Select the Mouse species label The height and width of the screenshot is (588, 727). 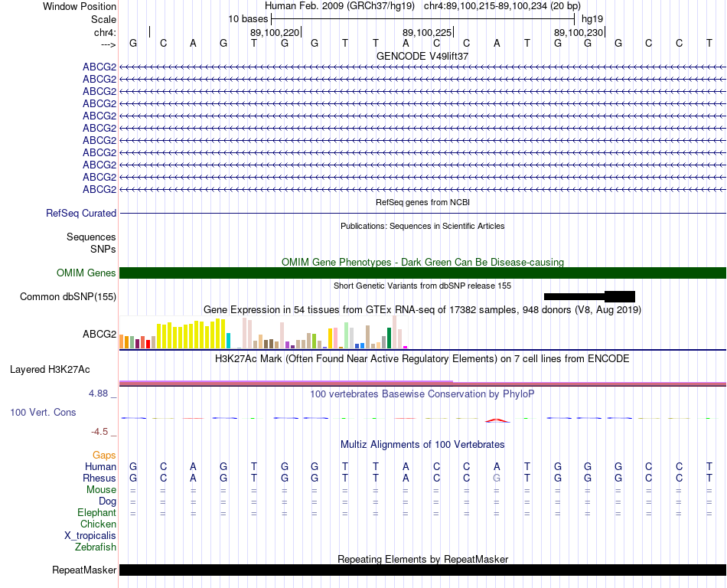point(101,490)
